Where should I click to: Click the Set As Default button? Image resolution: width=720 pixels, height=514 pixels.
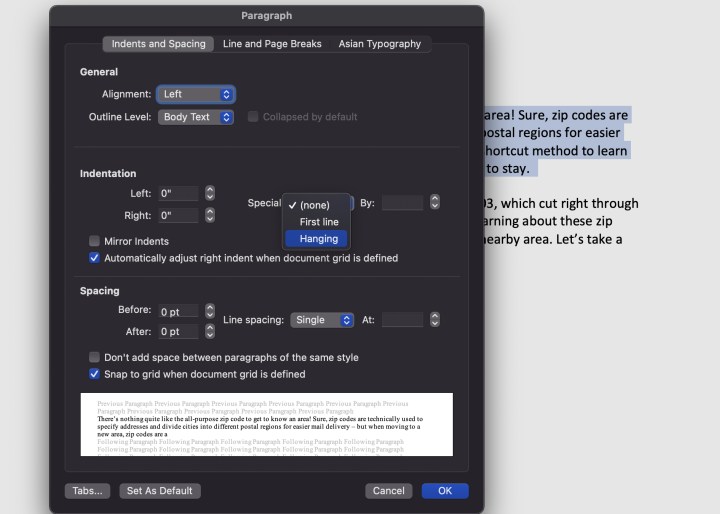[x=160, y=491]
